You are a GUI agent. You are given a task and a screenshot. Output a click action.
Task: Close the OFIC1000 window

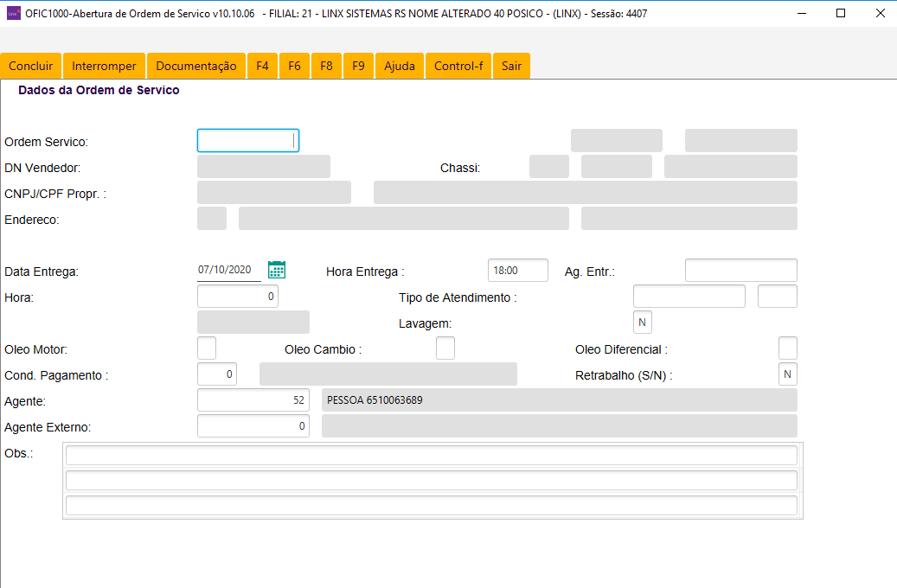(x=881, y=13)
